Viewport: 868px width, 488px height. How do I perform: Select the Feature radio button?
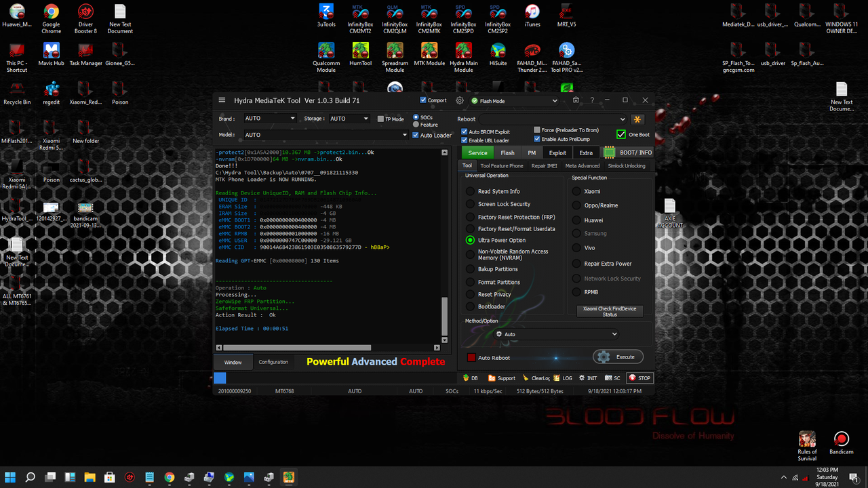(x=416, y=125)
